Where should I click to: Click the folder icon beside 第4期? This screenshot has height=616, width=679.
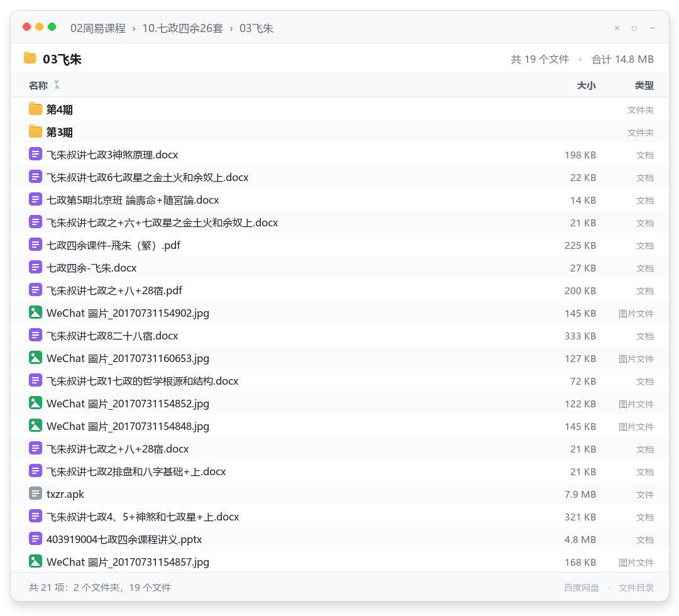pos(35,109)
